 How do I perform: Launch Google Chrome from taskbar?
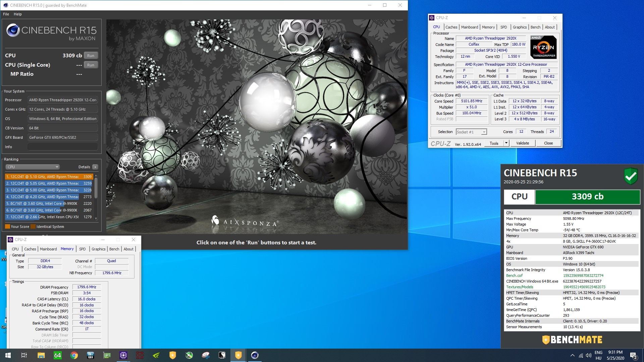(74, 355)
